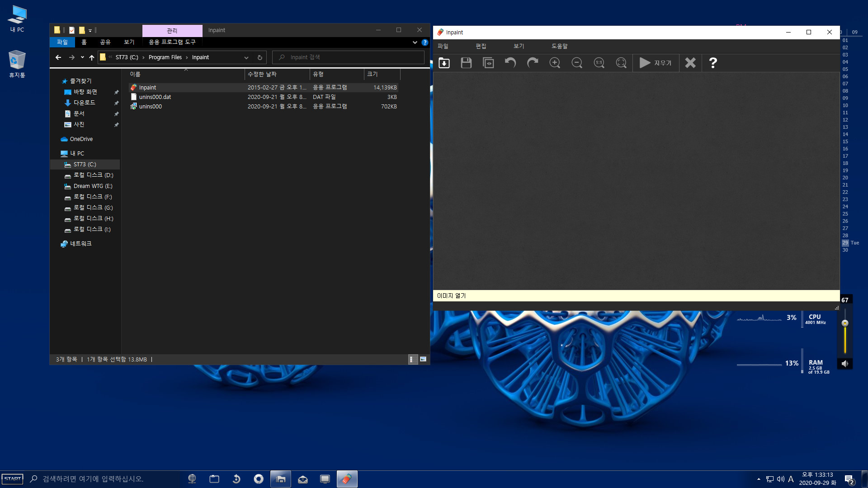Select ST73 (C:) drive in navigation pane
This screenshot has height=488, width=868.
tap(85, 164)
